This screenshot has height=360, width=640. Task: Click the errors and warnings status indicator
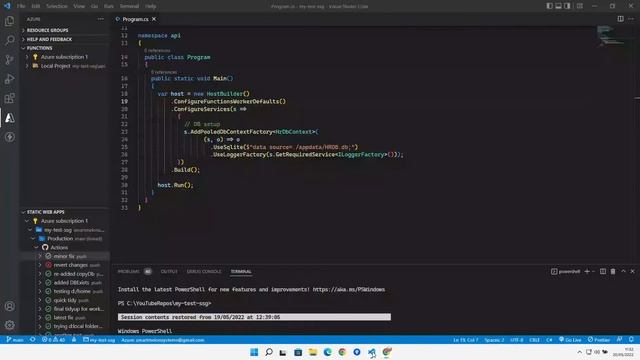53,340
